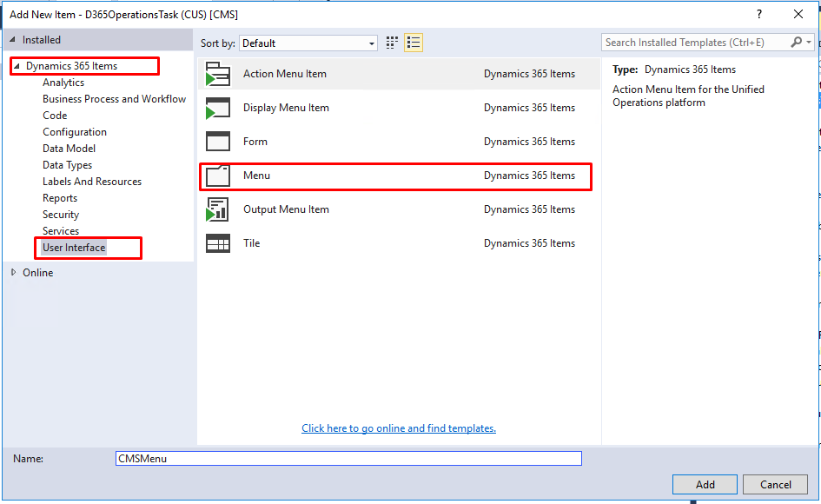Select the Action Menu Item label
This screenshot has height=504, width=821.
coord(285,74)
